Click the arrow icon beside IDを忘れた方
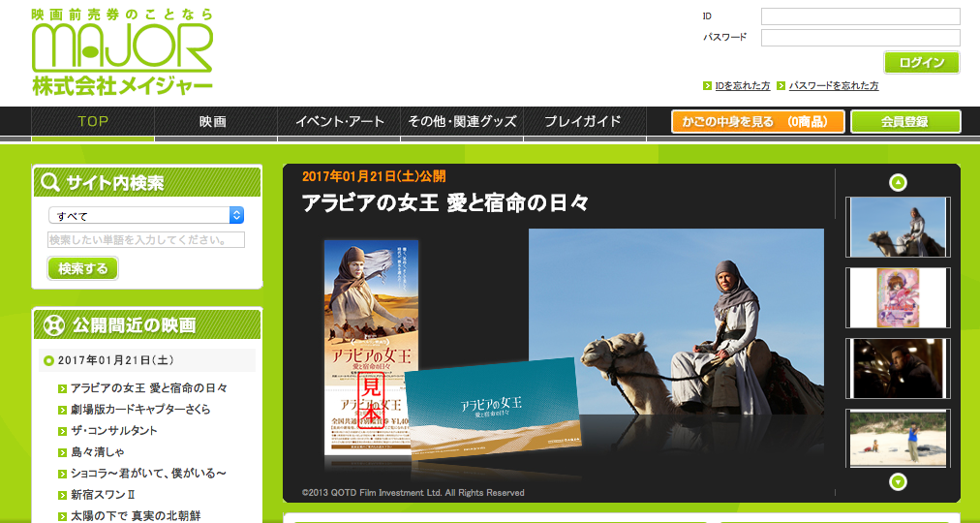 (x=707, y=85)
